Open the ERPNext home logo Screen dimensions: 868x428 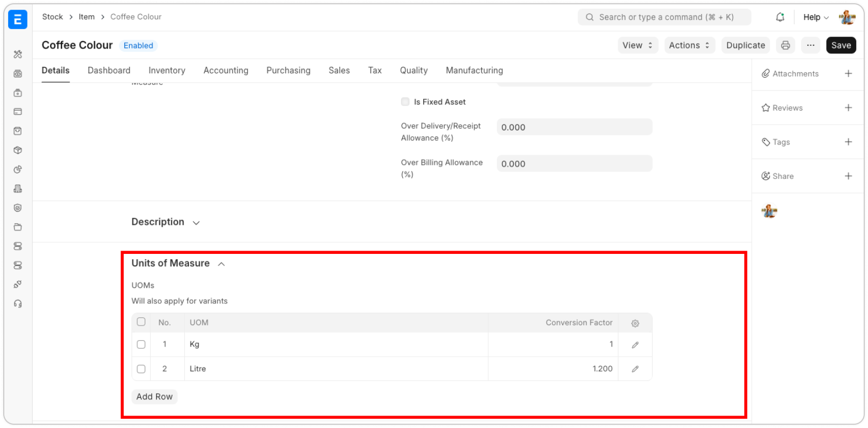[x=17, y=19]
